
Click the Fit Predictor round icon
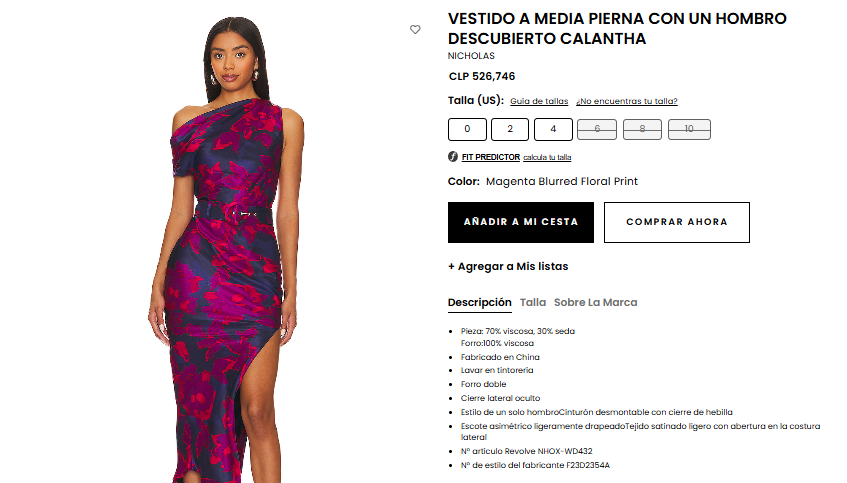click(453, 157)
